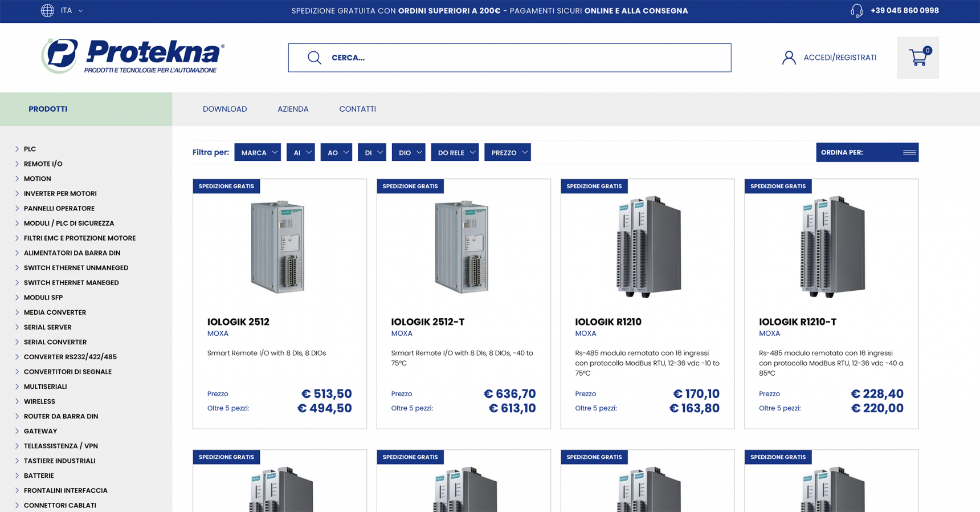
Task: Open the DO RELE filter dropdown
Action: (455, 152)
